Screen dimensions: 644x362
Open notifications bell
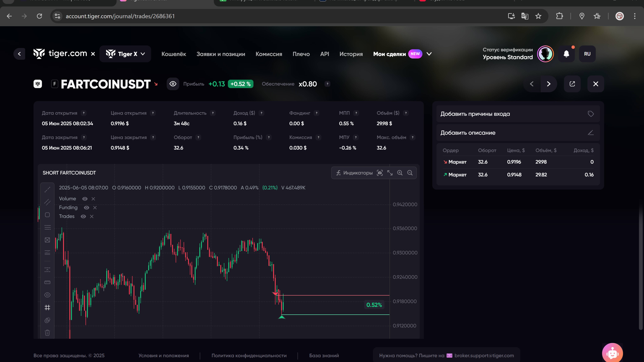pos(566,54)
